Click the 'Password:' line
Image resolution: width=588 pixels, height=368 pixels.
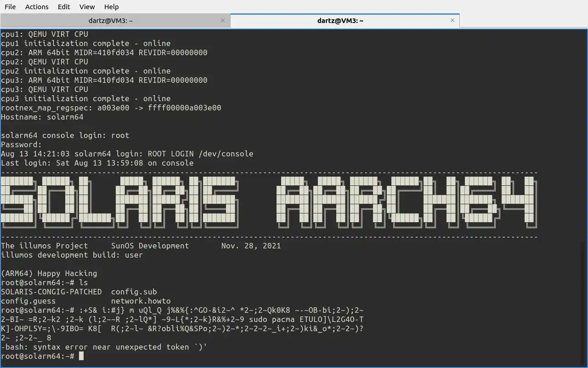point(22,144)
